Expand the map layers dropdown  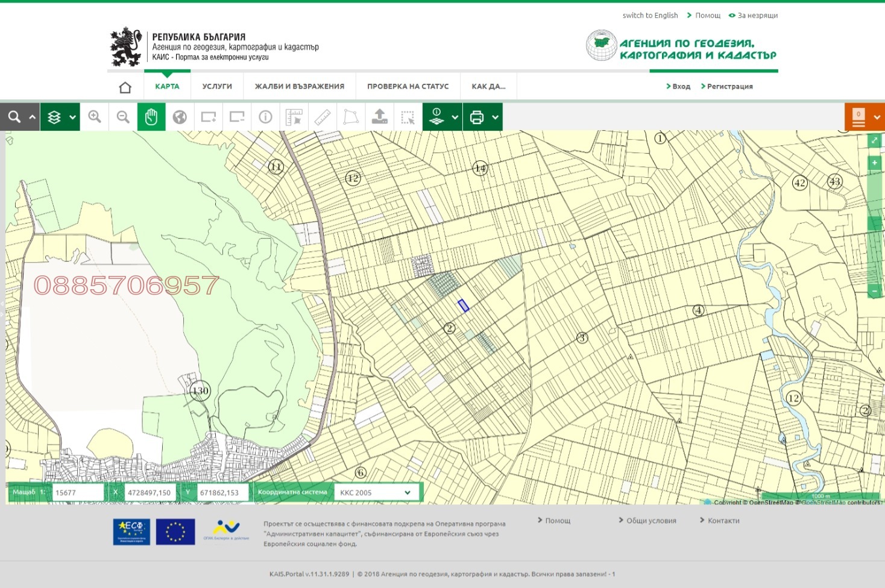pyautogui.click(x=72, y=117)
